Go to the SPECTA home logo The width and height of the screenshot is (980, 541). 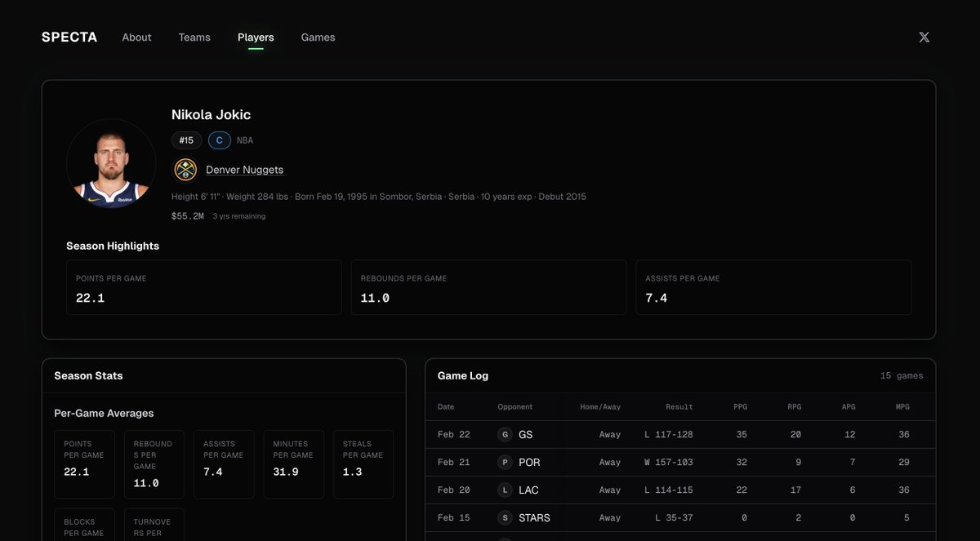pyautogui.click(x=69, y=37)
